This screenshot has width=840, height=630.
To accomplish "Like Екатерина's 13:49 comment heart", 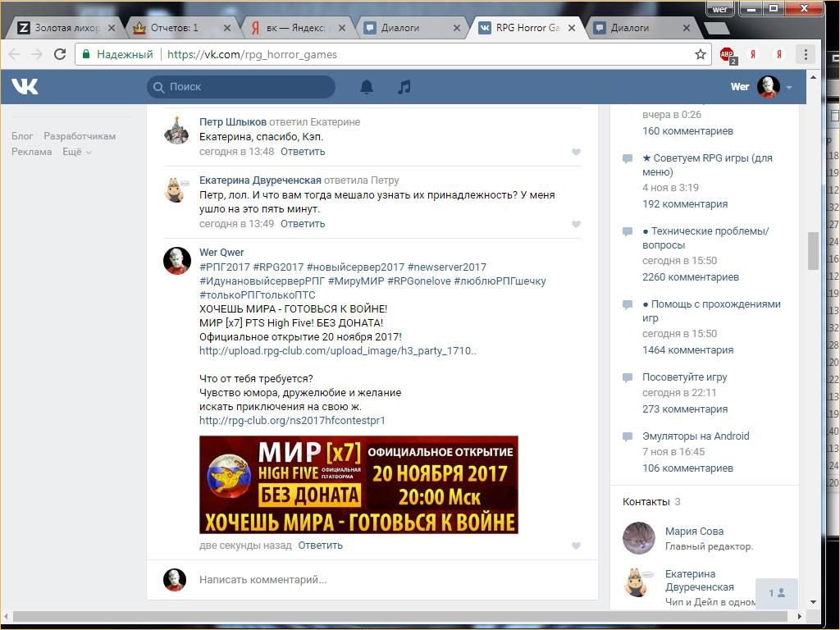I will pos(576,224).
